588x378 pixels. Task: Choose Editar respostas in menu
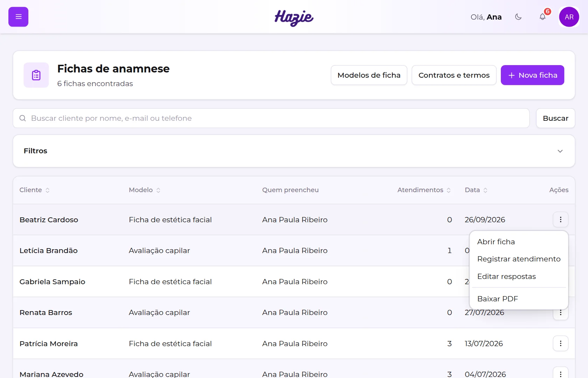pyautogui.click(x=519, y=276)
